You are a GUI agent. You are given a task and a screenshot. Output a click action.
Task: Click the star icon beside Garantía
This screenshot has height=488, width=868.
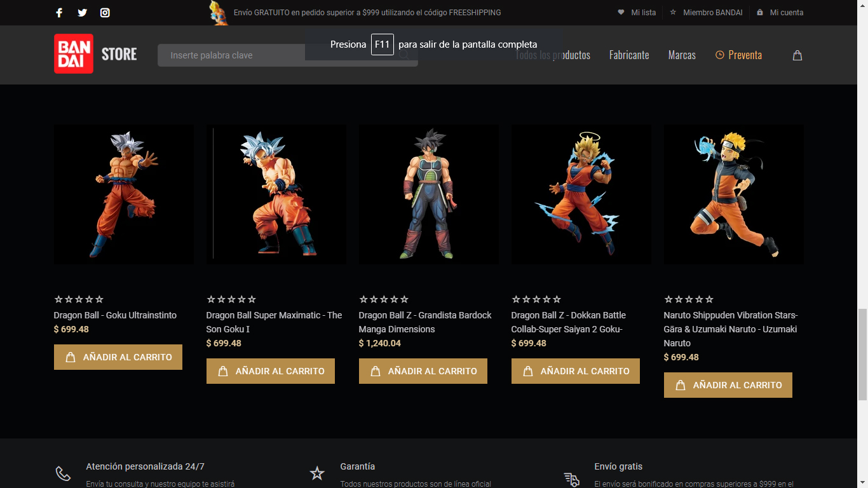point(317,473)
